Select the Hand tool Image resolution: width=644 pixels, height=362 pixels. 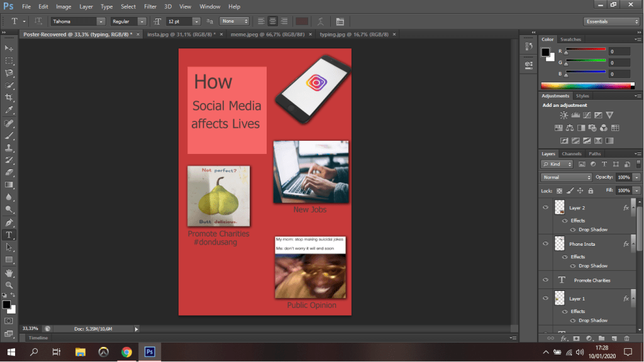pos(9,273)
